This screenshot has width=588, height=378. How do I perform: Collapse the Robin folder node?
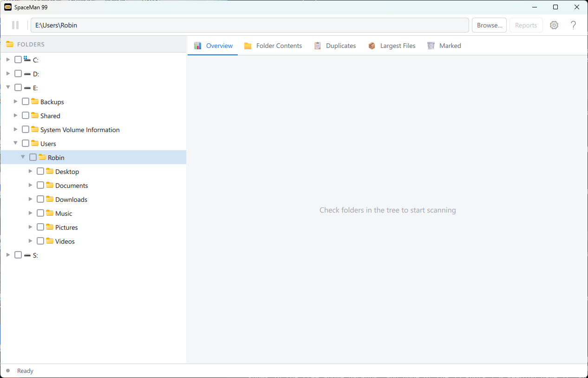point(23,157)
